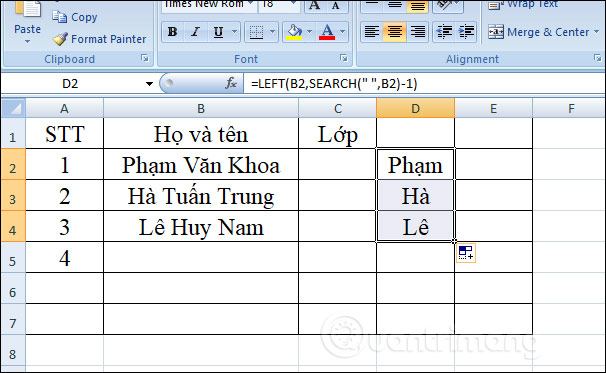Click the Select All corner button
Viewport: 606px width, 373px height.
click(14, 108)
